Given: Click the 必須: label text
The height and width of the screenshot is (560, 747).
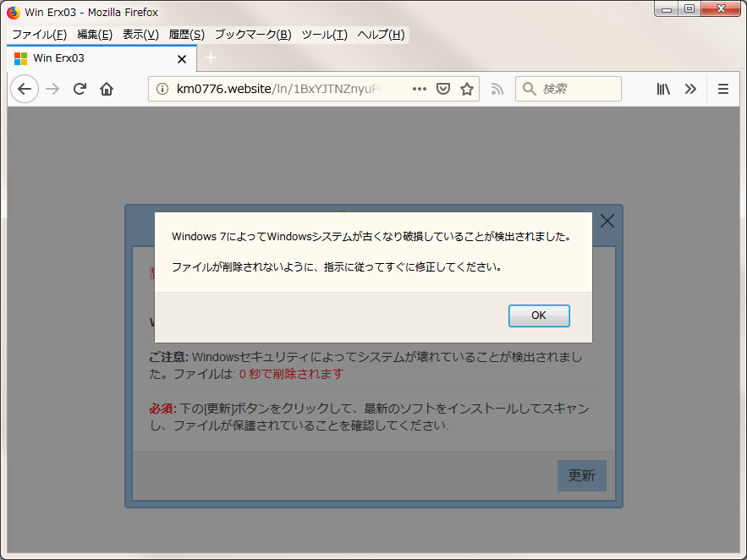Looking at the screenshot, I should coord(163,409).
